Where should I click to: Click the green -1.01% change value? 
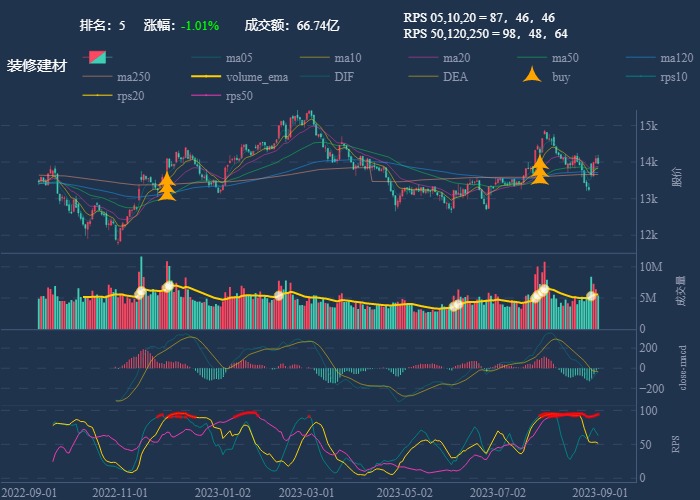(201, 25)
